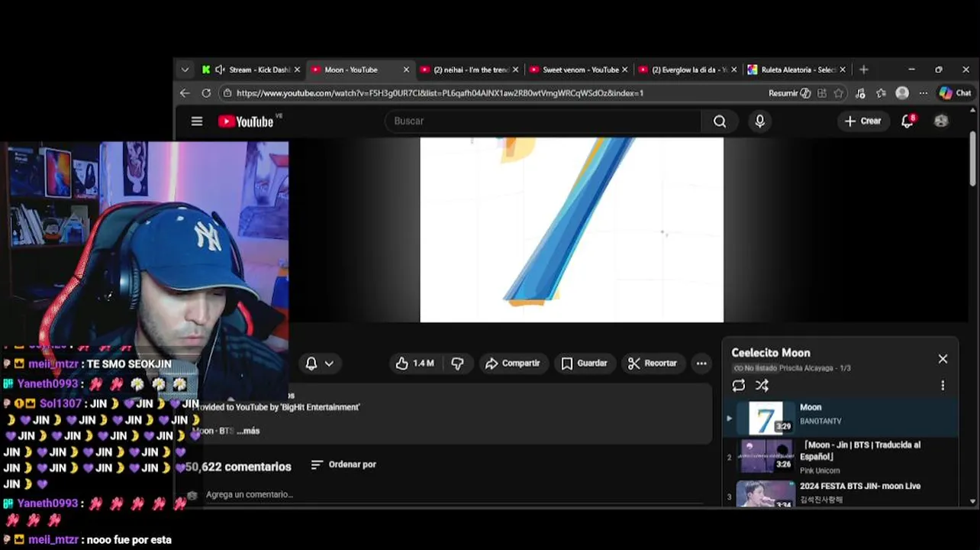Click the Crear button
This screenshot has height=550, width=980.
coord(862,121)
